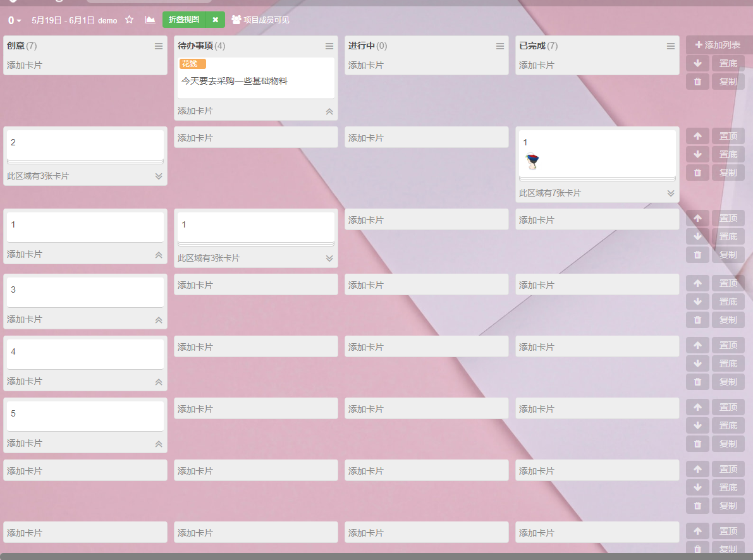753x560 pixels.
Task: Delete the card 3 swimlane via trash icon
Action: click(x=698, y=320)
